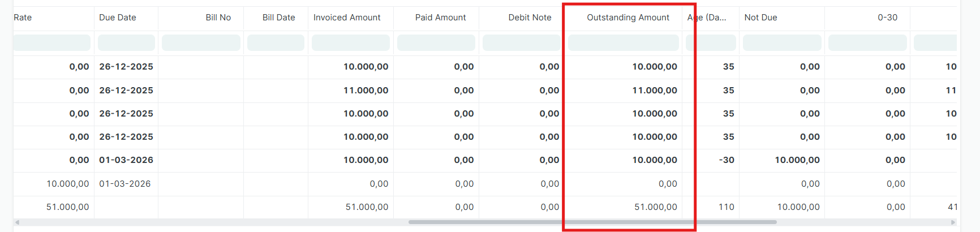Click the filter field below Bill No

(201, 43)
